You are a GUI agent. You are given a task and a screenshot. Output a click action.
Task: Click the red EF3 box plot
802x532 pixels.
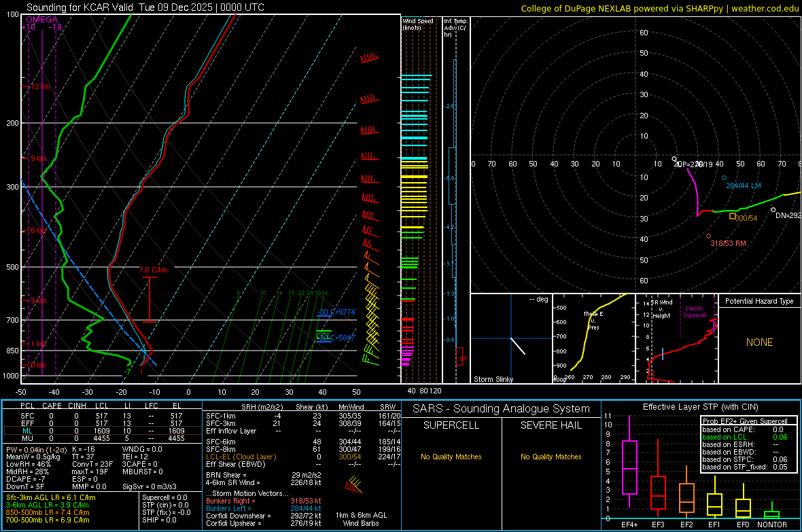[x=658, y=492]
